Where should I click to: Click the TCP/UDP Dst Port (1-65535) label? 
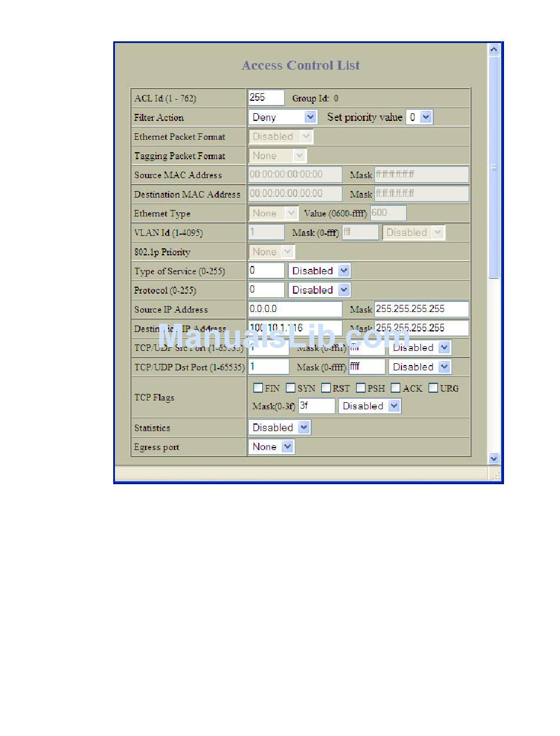pos(189,367)
